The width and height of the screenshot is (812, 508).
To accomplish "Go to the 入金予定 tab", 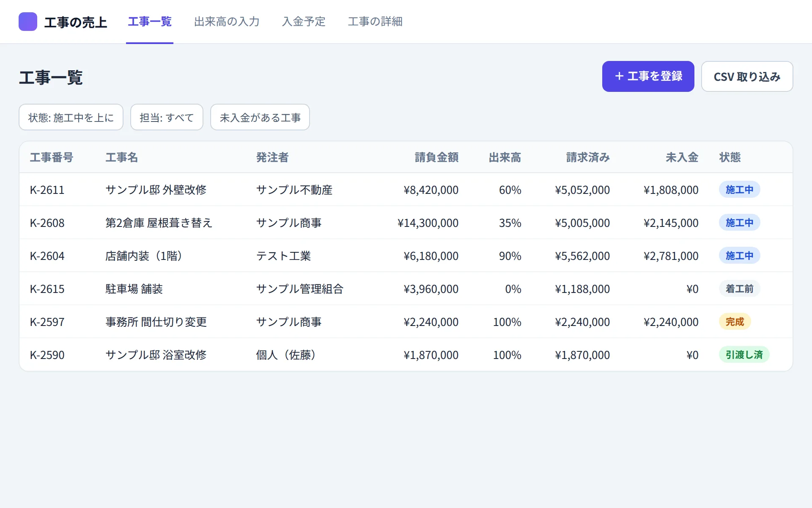I will 304,22.
